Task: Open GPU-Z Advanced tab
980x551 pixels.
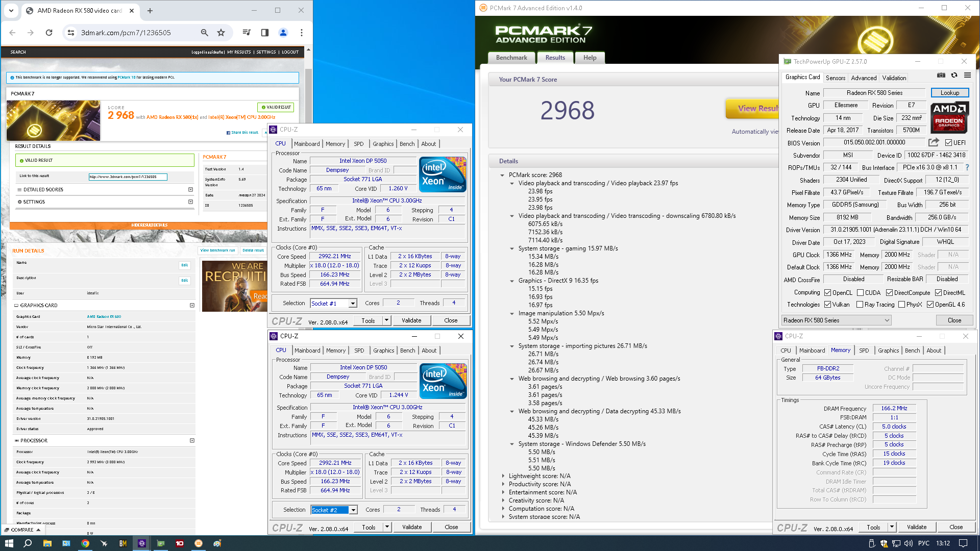Action: point(864,78)
